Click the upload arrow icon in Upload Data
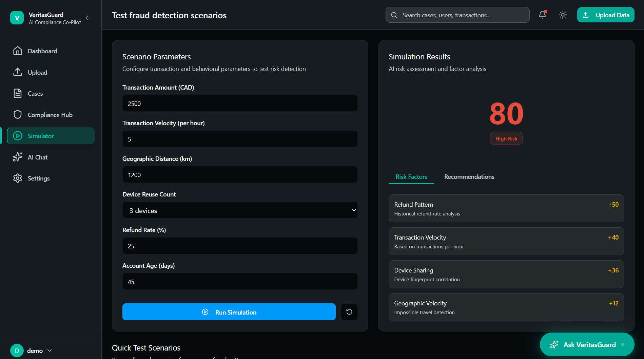Screen dimensions: 644x359 coord(586,15)
